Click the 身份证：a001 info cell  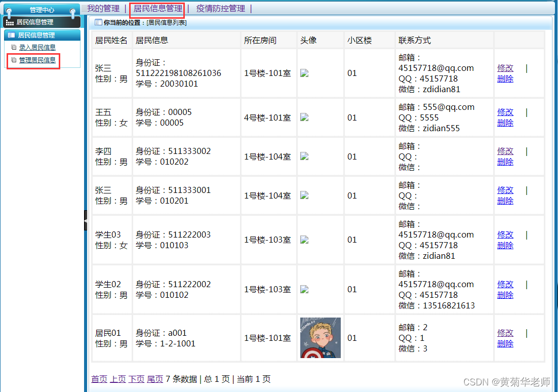[x=186, y=338]
